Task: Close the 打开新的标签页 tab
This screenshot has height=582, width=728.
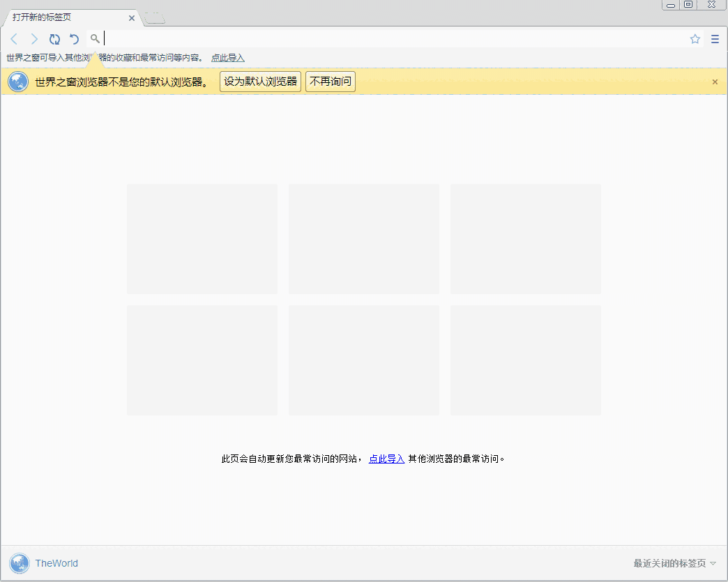Action: (x=131, y=19)
